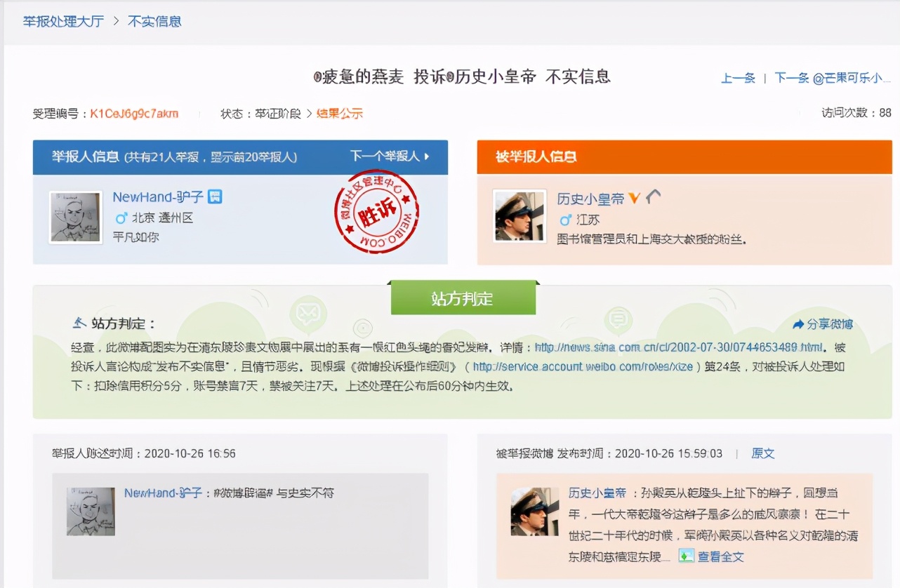This screenshot has height=588, width=900.
Task: Click arrow beside 下一个举报人
Action: (x=427, y=156)
